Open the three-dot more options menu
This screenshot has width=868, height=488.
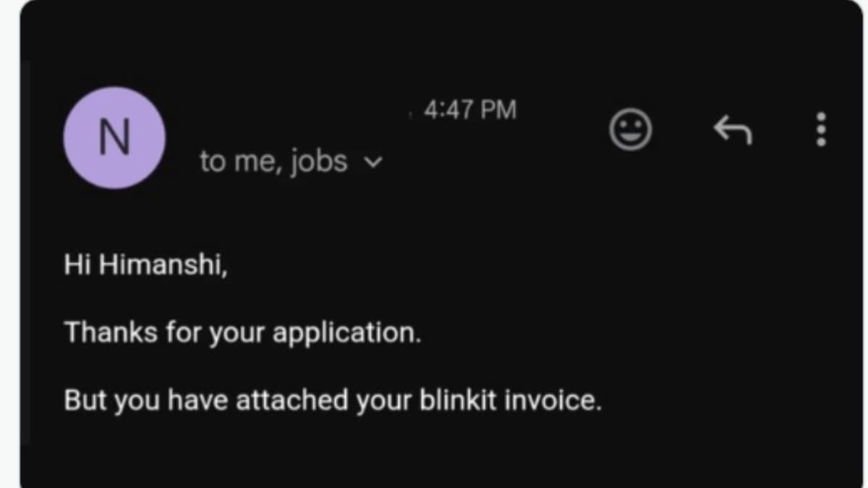821,131
